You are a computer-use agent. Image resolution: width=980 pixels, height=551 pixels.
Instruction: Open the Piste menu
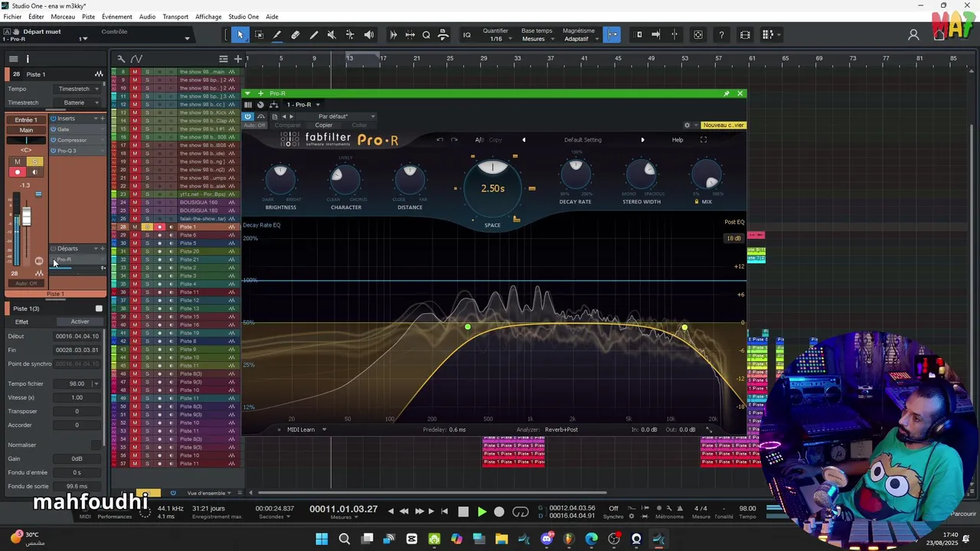tap(89, 17)
